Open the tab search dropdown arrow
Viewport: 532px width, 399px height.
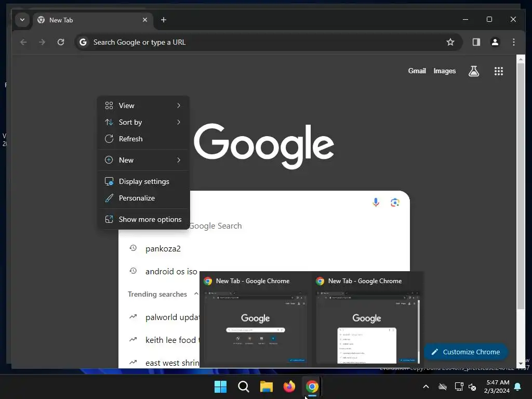pyautogui.click(x=22, y=20)
